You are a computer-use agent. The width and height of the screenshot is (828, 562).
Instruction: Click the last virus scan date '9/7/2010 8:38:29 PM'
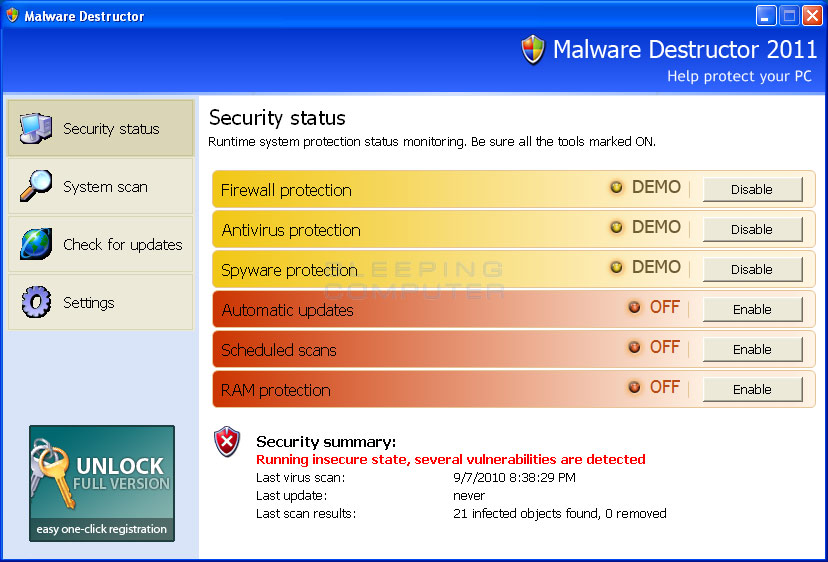click(x=514, y=478)
